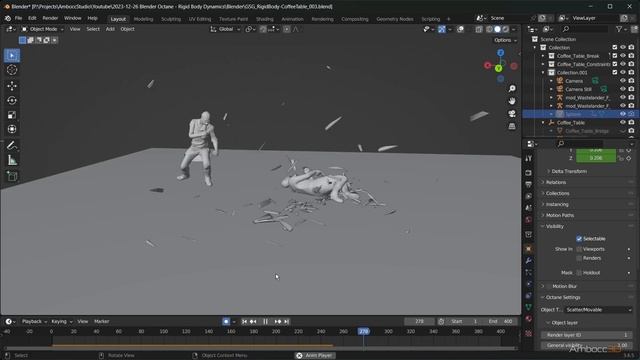
Task: Cancel the Anim Player in status bar
Action: pos(299,356)
